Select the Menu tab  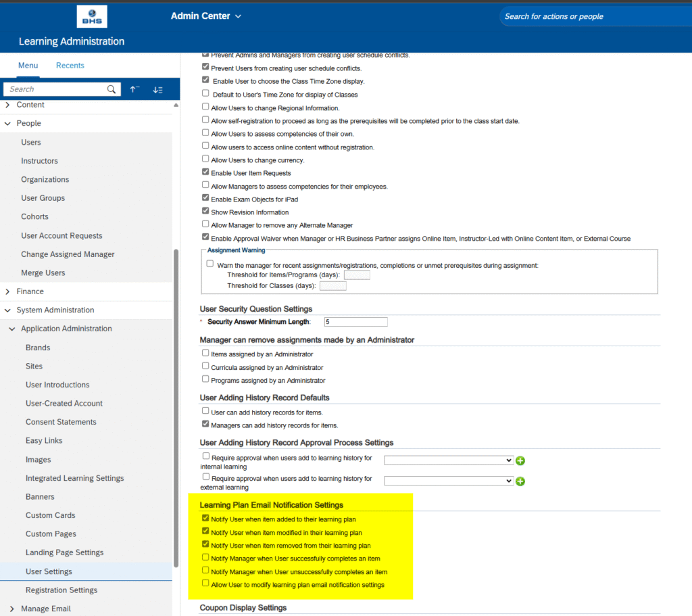click(x=28, y=66)
